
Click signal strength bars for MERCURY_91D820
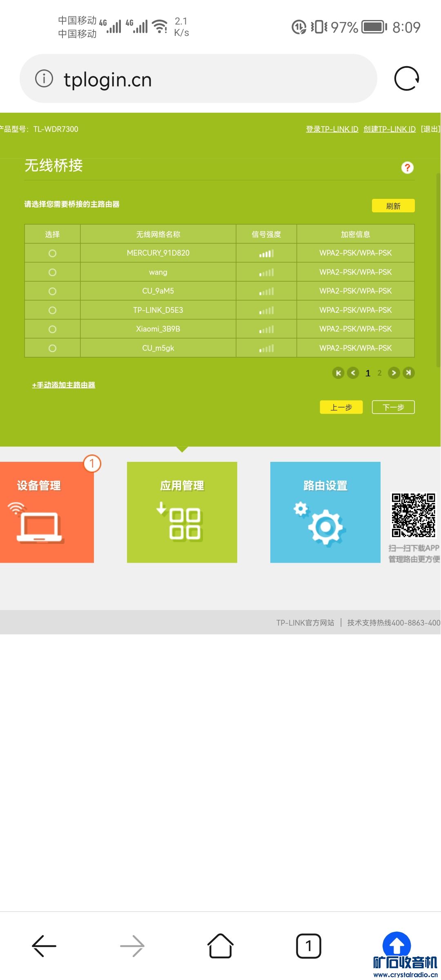[x=266, y=254]
